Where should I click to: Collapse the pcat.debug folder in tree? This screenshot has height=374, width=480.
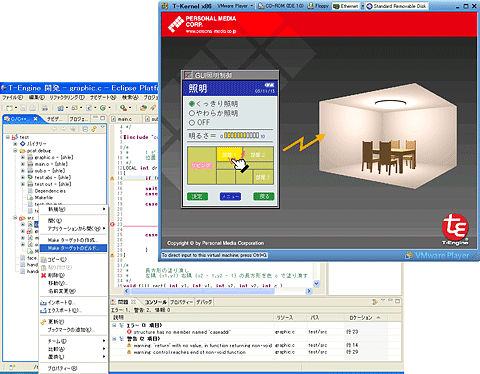coord(15,151)
